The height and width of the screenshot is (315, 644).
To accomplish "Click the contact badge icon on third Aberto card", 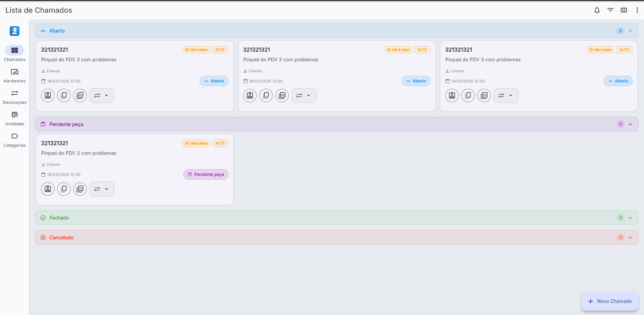I will tap(452, 96).
